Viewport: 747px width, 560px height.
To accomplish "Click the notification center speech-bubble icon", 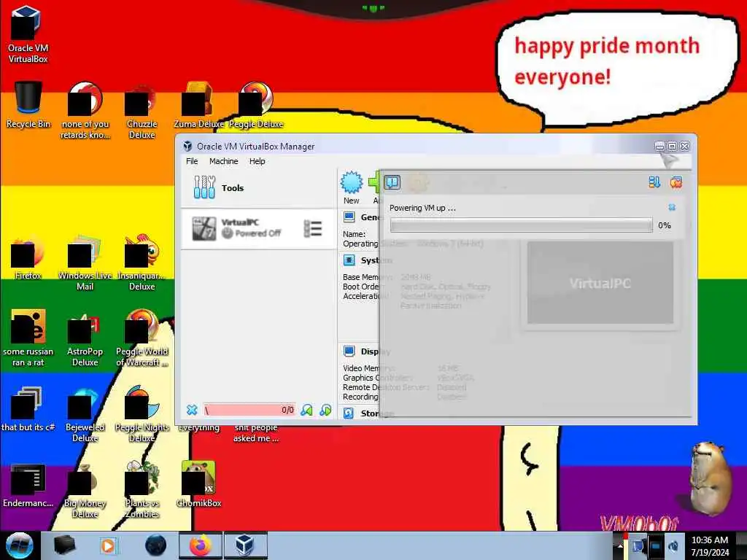I will tap(392, 182).
